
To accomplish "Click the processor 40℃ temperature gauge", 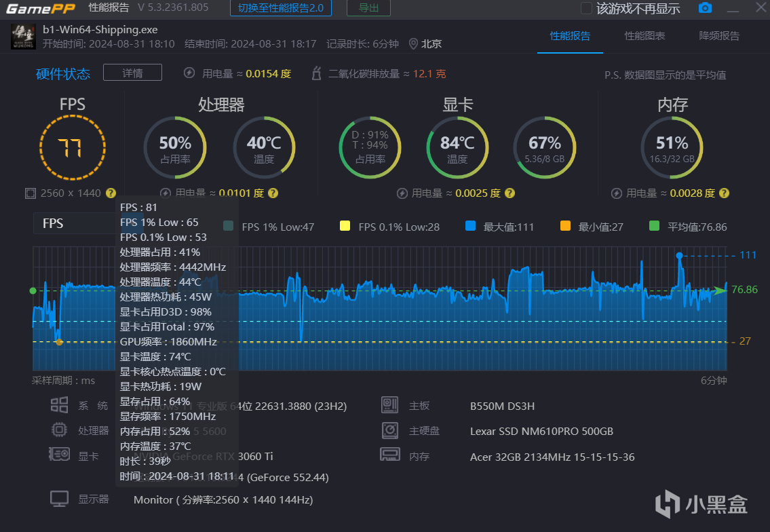I will click(264, 148).
